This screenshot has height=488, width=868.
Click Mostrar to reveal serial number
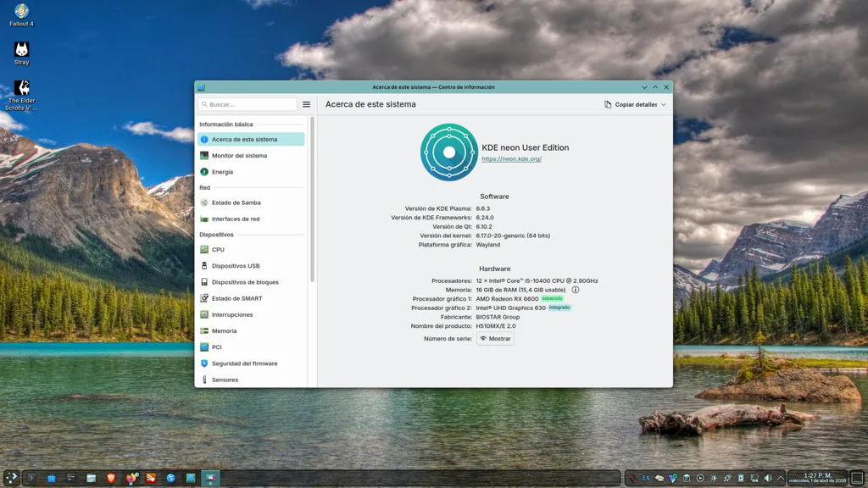(x=495, y=339)
